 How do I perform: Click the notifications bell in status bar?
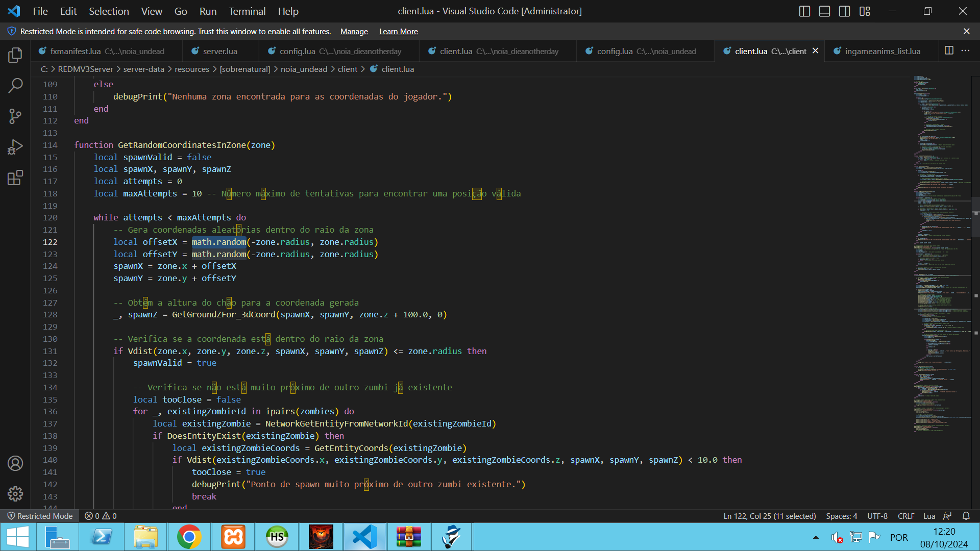[966, 516]
